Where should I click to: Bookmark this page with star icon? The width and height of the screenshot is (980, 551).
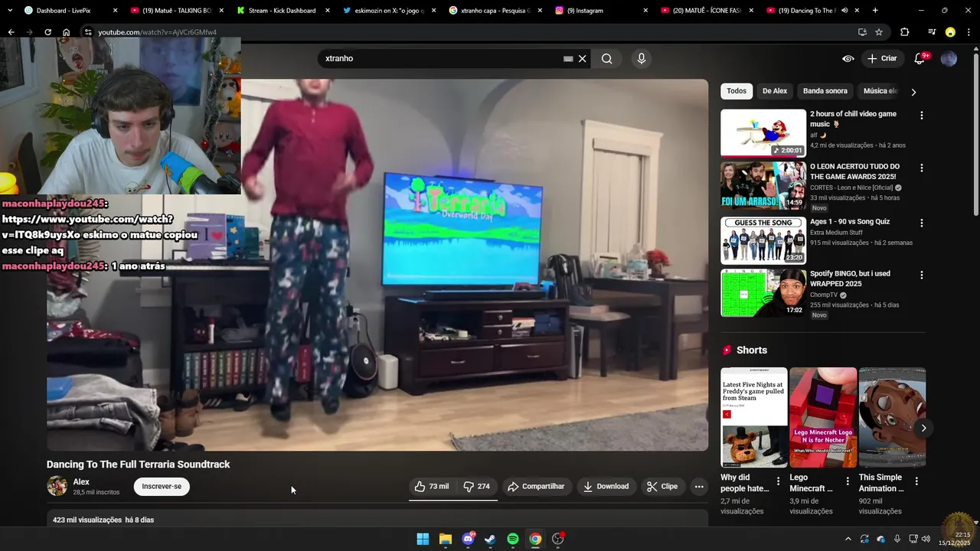click(x=879, y=32)
